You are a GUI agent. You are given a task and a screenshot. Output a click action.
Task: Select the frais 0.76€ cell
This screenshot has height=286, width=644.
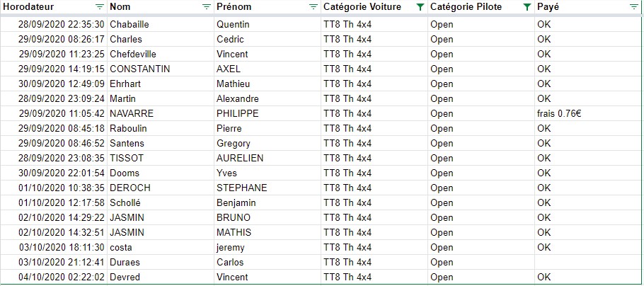[x=588, y=113]
